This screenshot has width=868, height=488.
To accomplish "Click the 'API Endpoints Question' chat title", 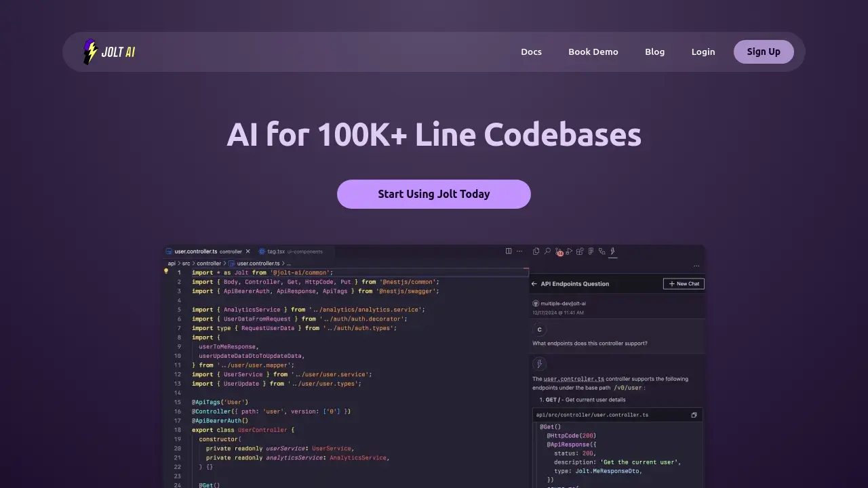I will coord(575,284).
